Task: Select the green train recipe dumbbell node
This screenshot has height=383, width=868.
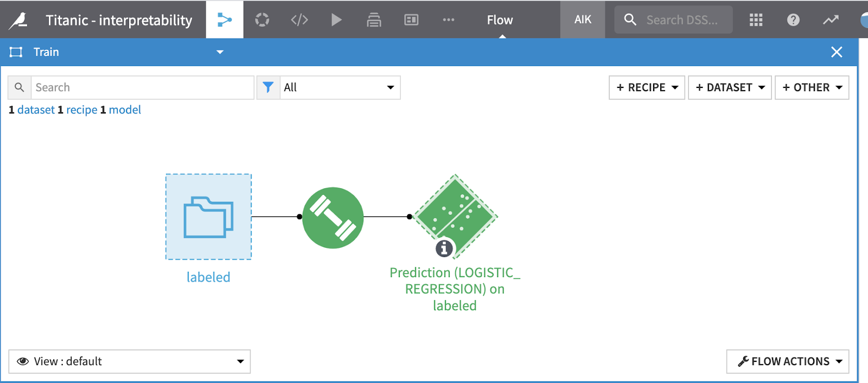Action: click(x=333, y=218)
